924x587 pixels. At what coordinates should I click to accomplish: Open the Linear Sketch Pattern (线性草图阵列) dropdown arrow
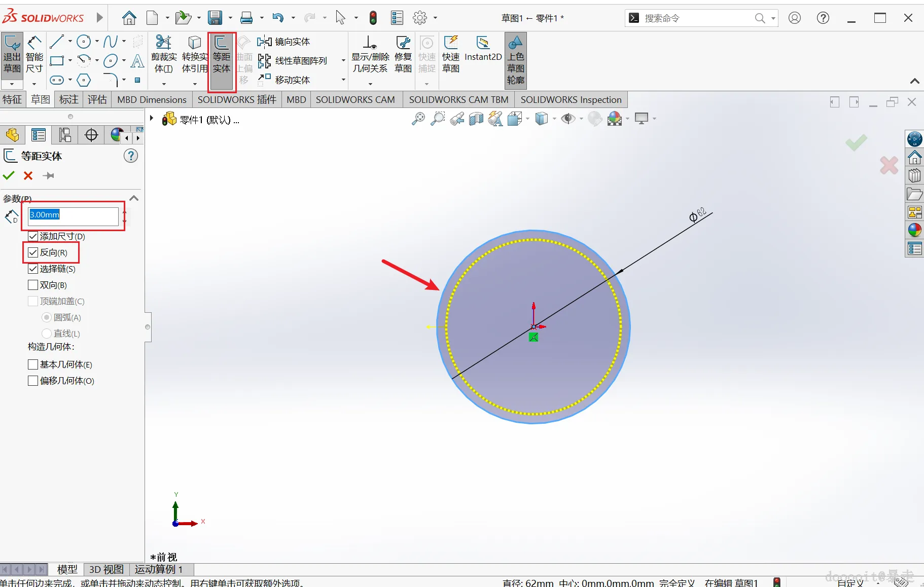(343, 61)
